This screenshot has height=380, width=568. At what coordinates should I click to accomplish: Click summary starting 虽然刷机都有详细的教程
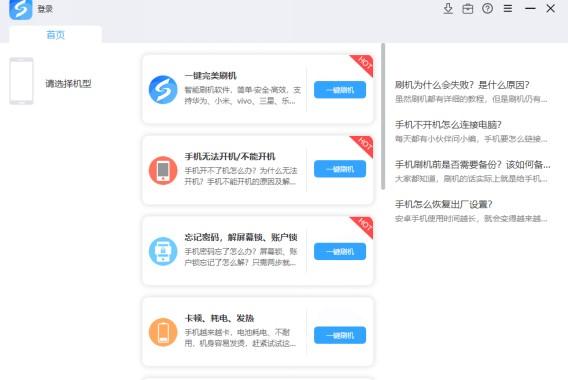471,99
